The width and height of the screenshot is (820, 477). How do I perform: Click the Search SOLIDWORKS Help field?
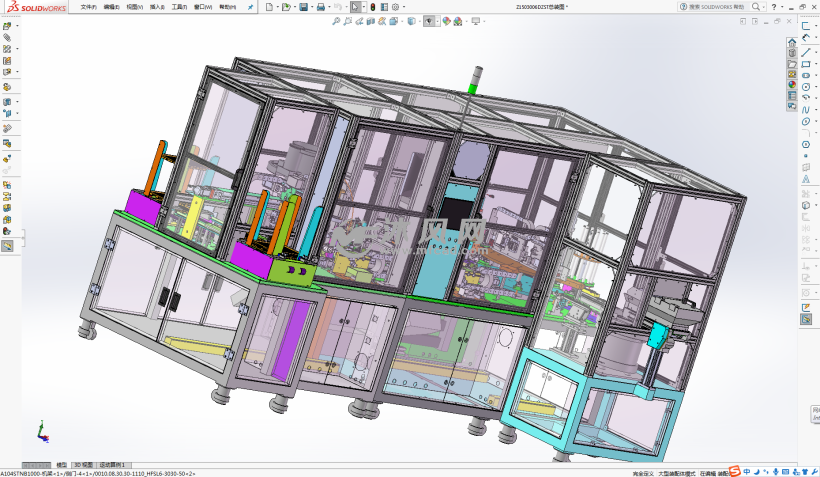pyautogui.click(x=717, y=7)
